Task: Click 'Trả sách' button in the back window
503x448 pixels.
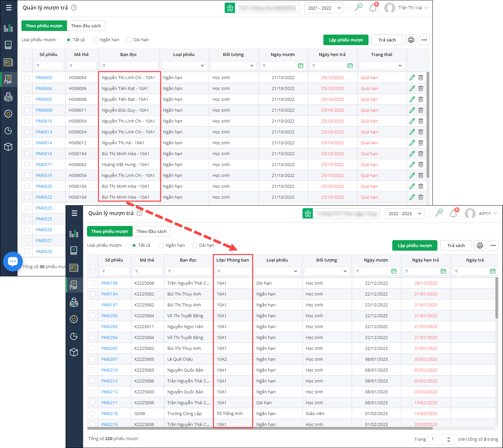Action: pyautogui.click(x=387, y=40)
